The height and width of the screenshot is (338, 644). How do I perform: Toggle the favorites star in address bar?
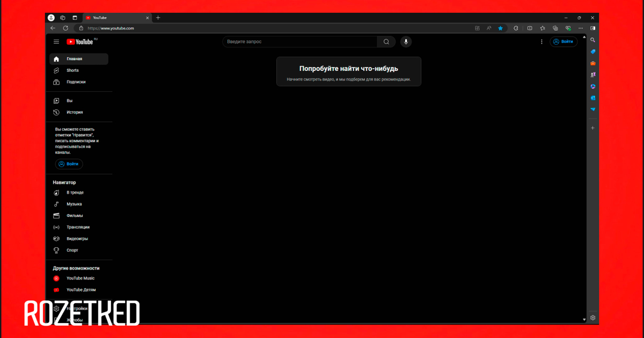[501, 28]
